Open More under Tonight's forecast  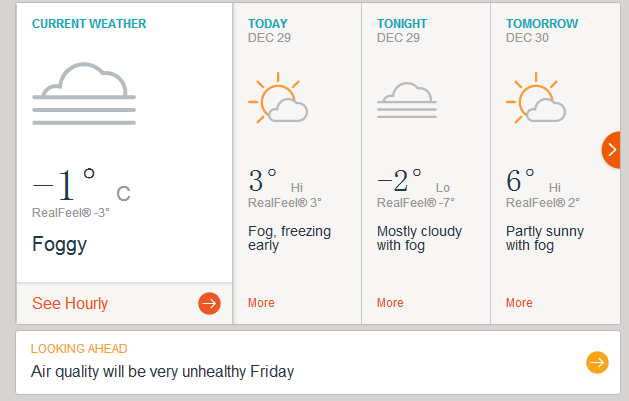click(390, 303)
